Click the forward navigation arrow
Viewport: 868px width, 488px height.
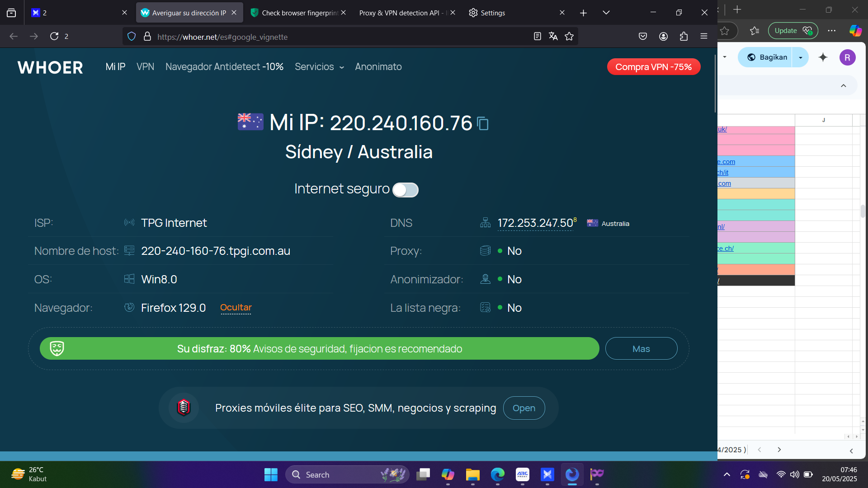(34, 36)
